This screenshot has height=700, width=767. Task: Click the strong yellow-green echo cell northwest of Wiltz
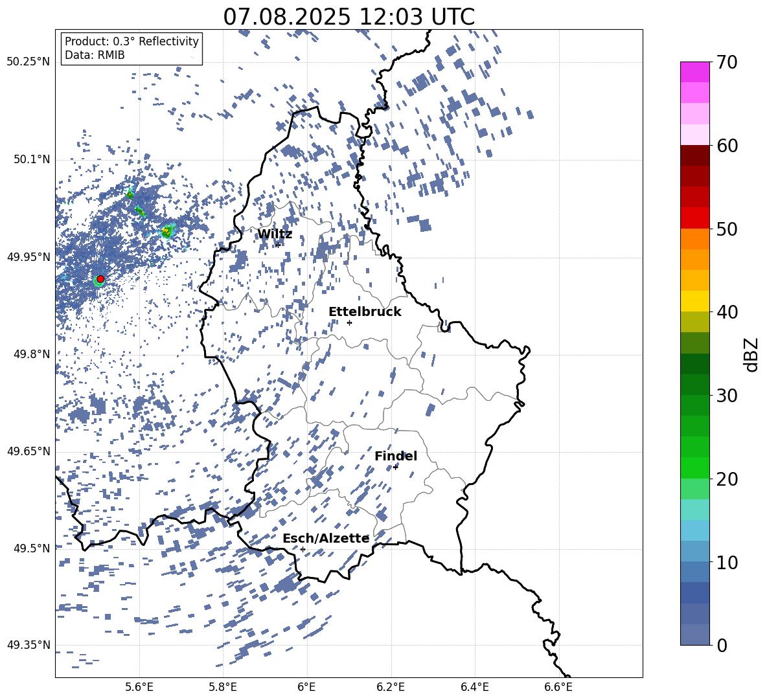168,231
